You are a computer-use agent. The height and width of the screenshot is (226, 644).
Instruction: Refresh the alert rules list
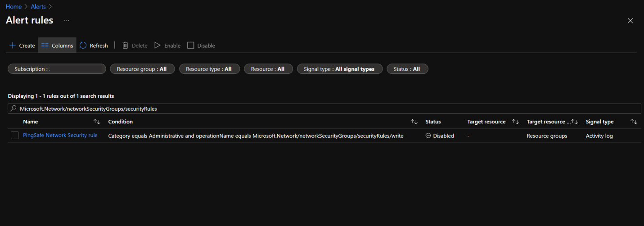coord(94,45)
